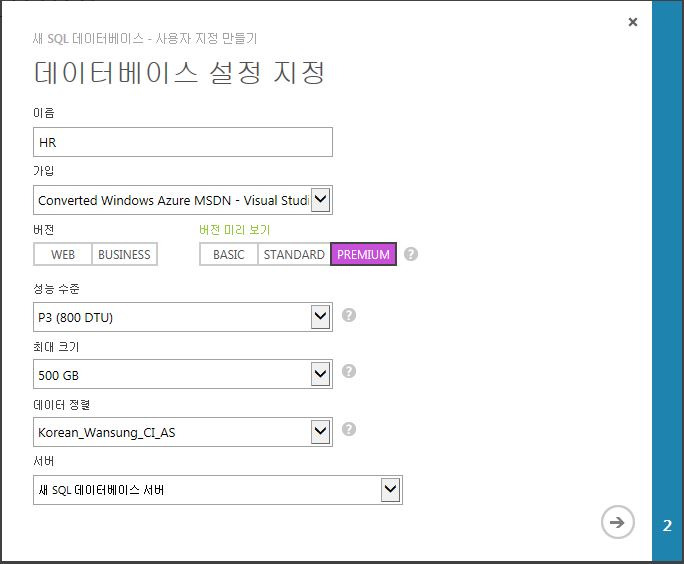This screenshot has width=684, height=564.
Task: Open the server selection dropdown
Action: (218, 490)
